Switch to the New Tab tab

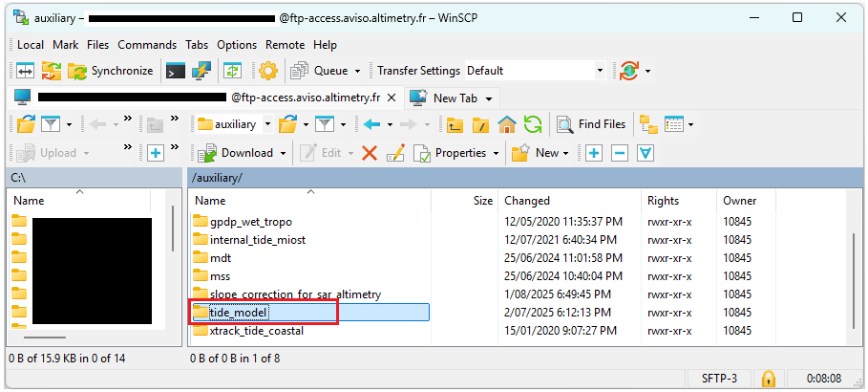click(x=453, y=98)
